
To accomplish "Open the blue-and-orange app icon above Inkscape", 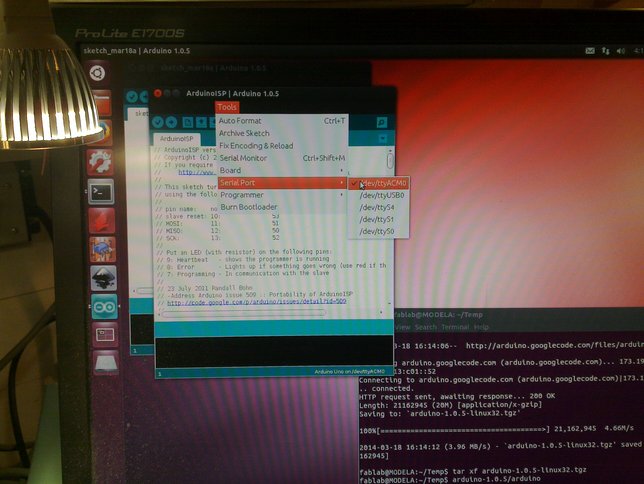I will pos(103,249).
